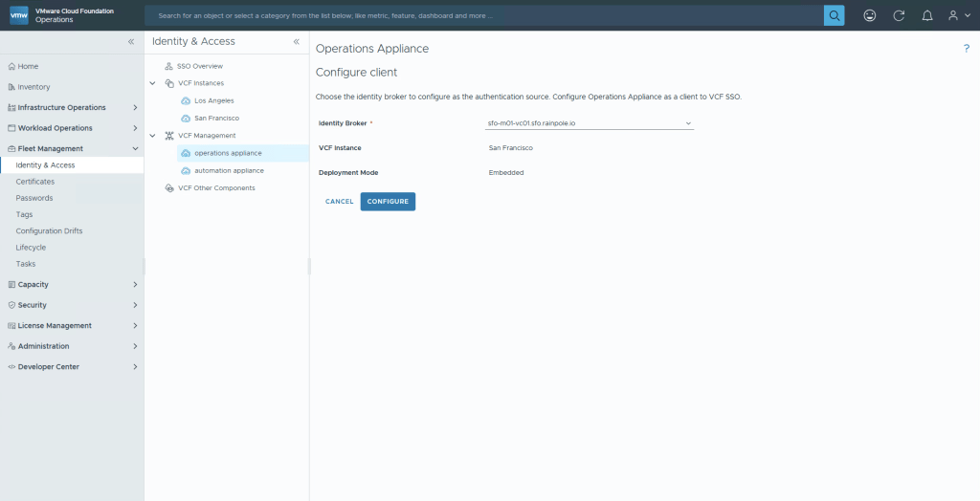This screenshot has width=980, height=501.
Task: Open the feedback smiley icon
Action: tap(869, 15)
